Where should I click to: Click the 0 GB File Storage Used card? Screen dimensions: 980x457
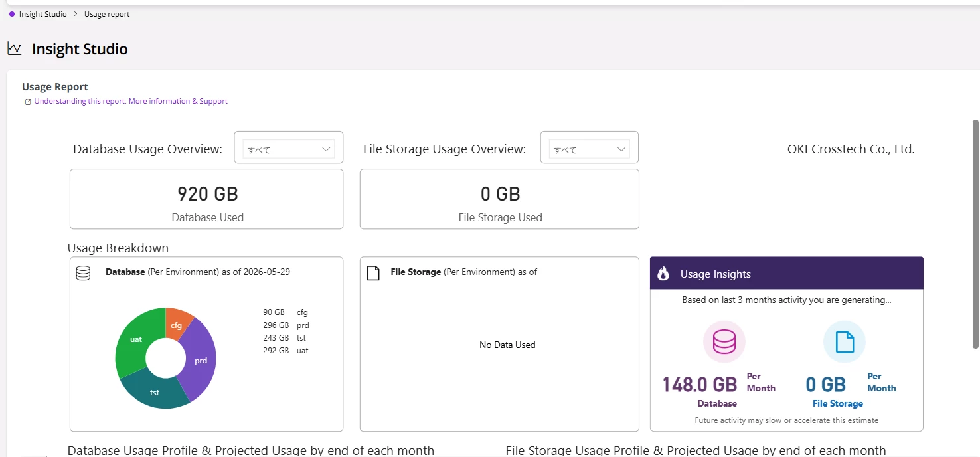499,199
